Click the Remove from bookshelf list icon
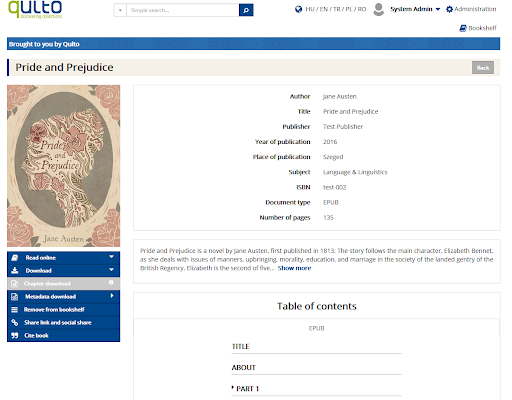Viewport: 512px width, 400px height. coord(15,310)
